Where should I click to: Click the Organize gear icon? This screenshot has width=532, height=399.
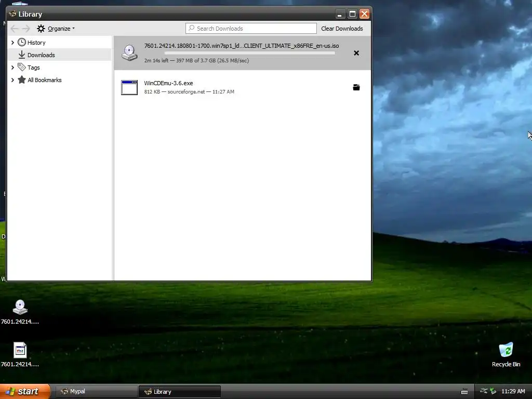41,29
